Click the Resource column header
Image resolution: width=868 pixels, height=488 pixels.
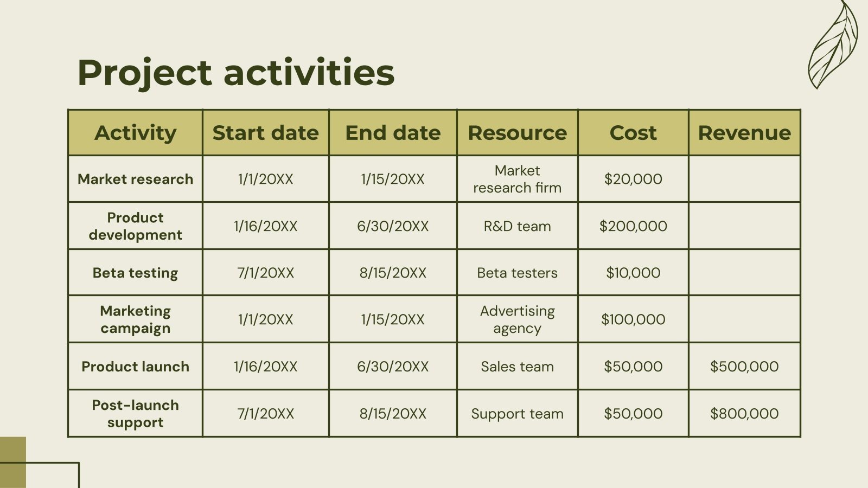[517, 133]
